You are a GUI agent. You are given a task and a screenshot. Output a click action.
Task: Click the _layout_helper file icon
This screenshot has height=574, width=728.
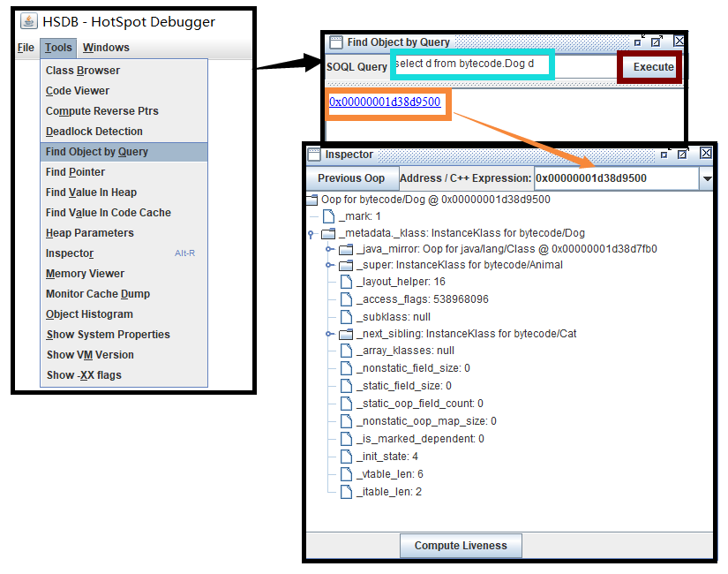347,282
